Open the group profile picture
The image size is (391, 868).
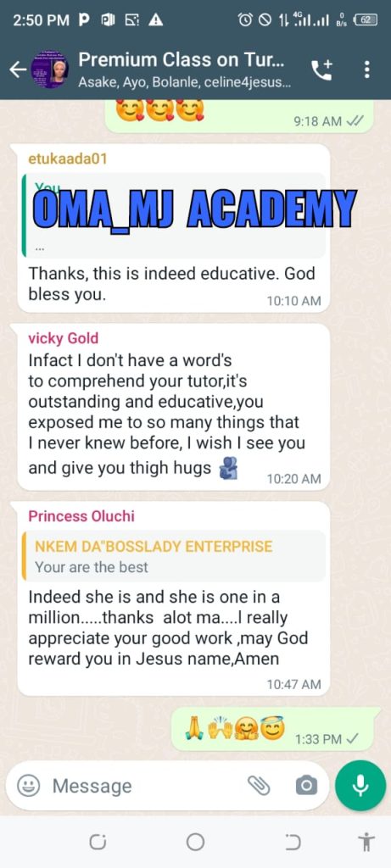pos(50,70)
